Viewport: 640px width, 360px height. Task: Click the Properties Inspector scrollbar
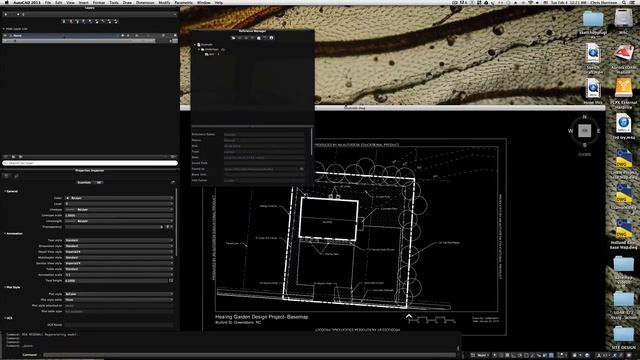pos(176,222)
